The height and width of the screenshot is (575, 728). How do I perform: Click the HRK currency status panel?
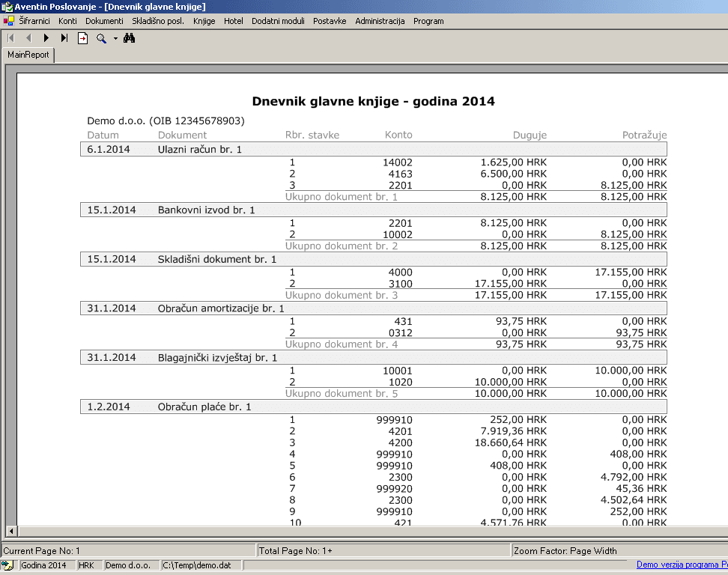tap(88, 565)
